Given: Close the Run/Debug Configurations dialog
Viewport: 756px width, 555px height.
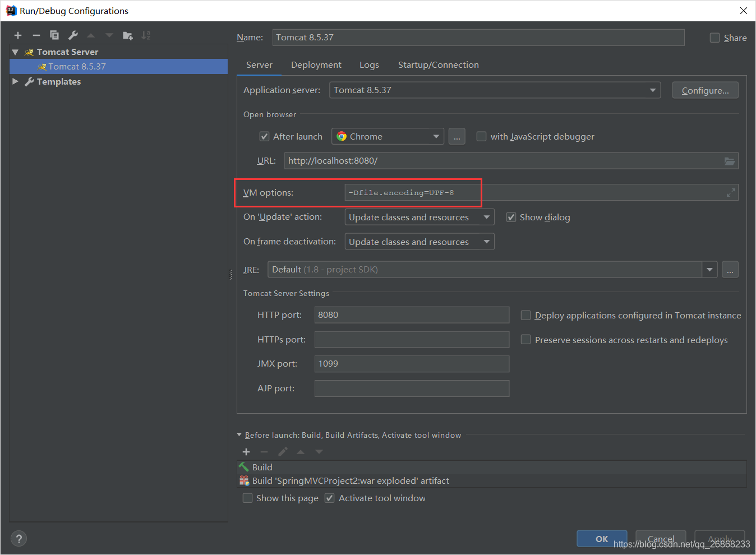Looking at the screenshot, I should pyautogui.click(x=743, y=11).
